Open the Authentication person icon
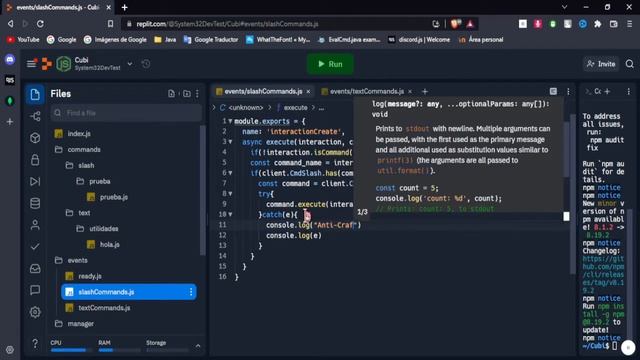This screenshot has height=360, width=640. tap(35, 225)
